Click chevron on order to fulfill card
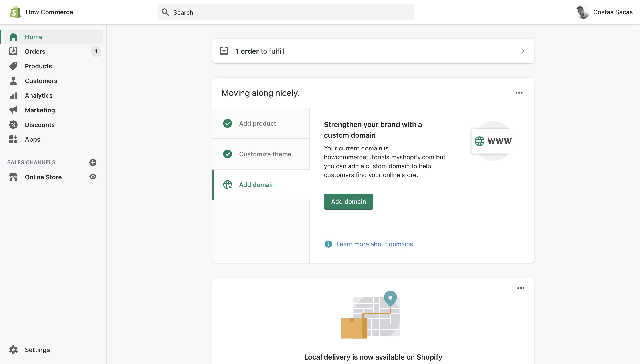Viewport: 640px width, 364px height. [x=523, y=51]
